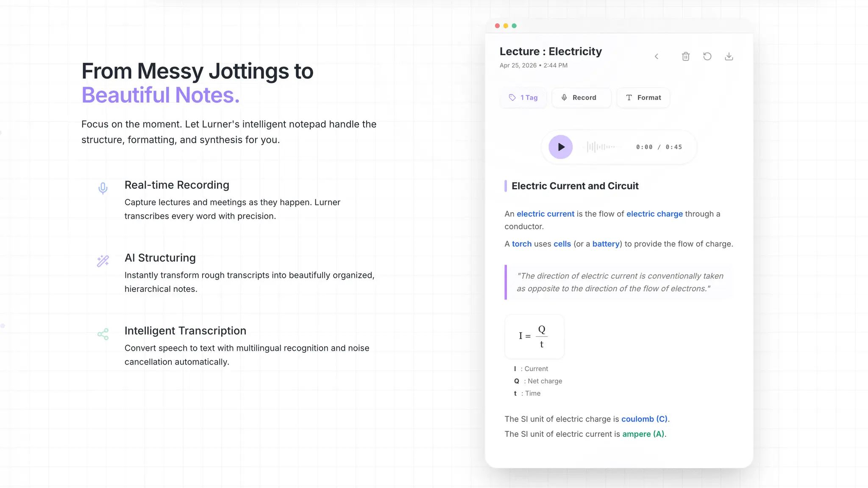
Task: Click the 'AI Structuring' feature heading
Action: [160, 258]
